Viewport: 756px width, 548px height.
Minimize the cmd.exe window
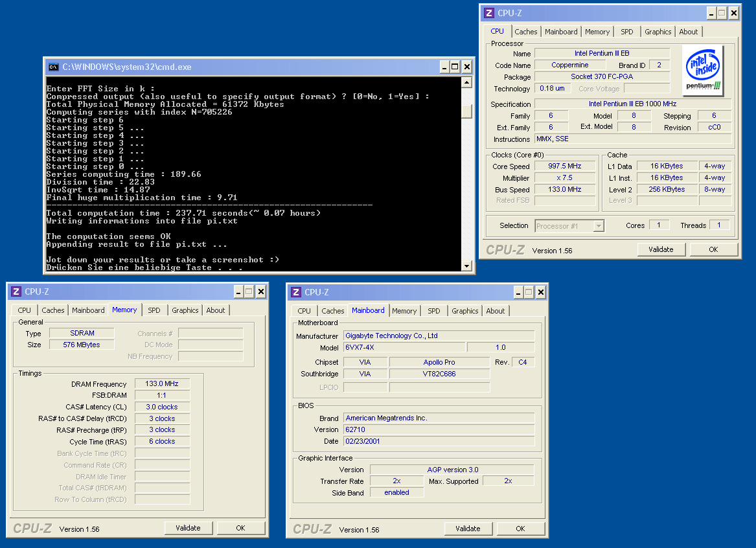444,67
